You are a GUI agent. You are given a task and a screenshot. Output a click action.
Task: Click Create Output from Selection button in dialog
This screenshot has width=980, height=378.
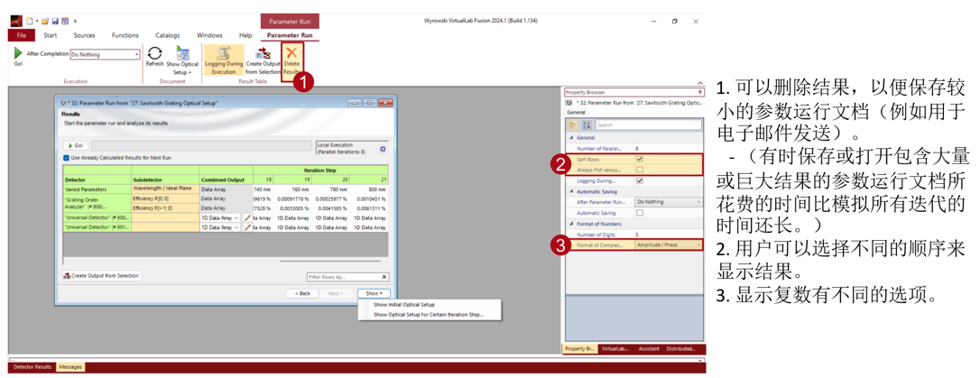click(x=102, y=275)
